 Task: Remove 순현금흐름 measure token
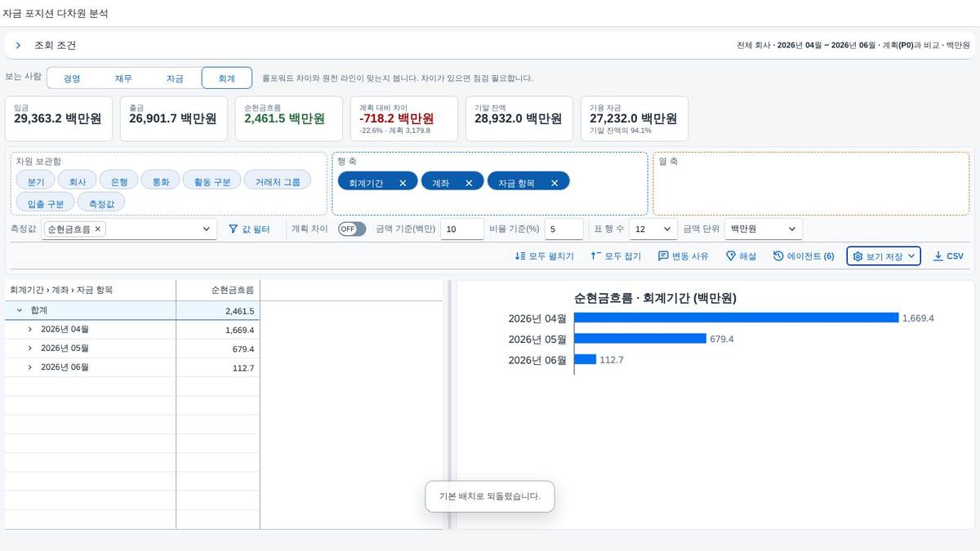coord(98,229)
